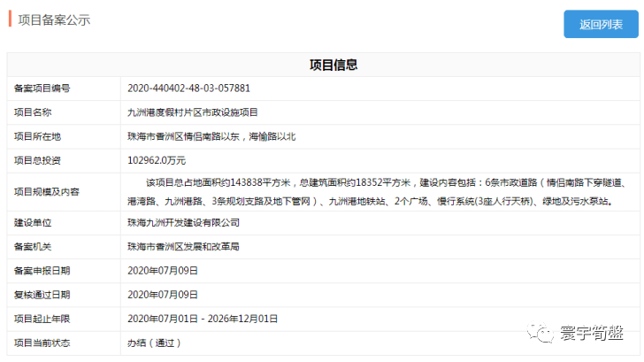Screen dimensions: 644x362
Task: Select description line starting 港湾路、九洲港路
Action: tap(370, 201)
